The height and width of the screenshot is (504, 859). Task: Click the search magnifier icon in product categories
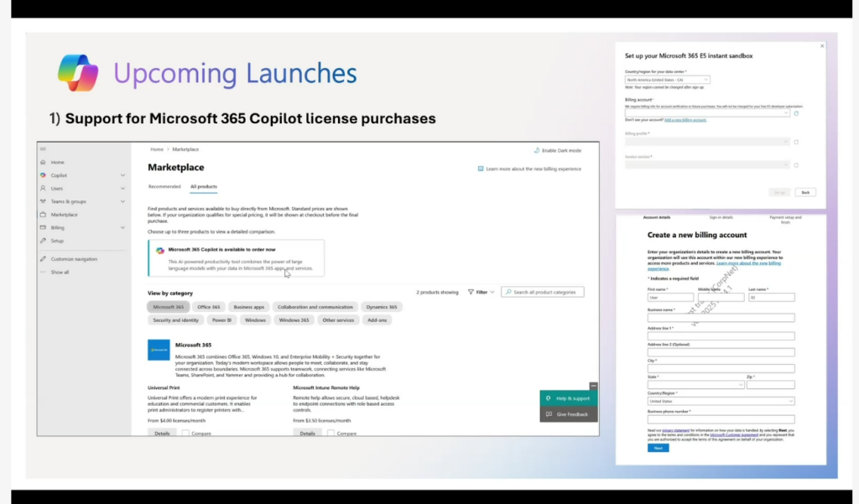[508, 292]
